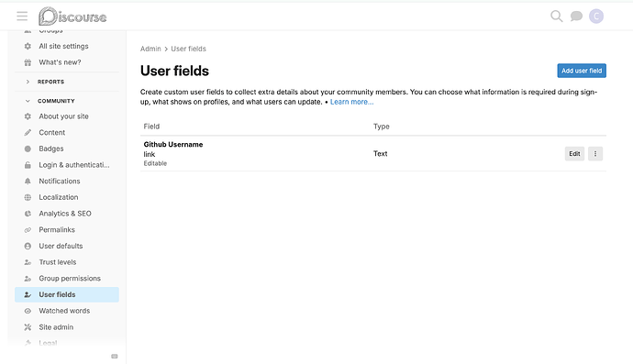Click the gift icon beside What's new?
The image size is (633, 364).
(x=28, y=62)
